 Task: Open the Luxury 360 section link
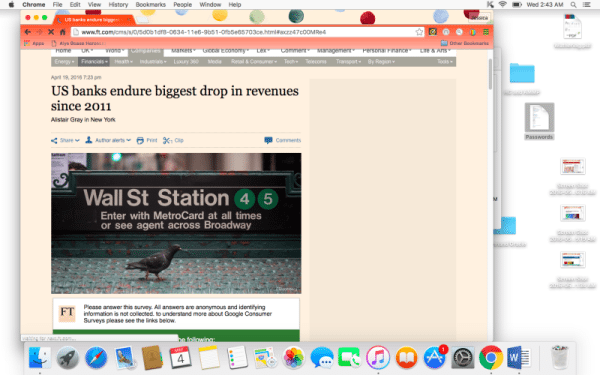click(x=186, y=62)
